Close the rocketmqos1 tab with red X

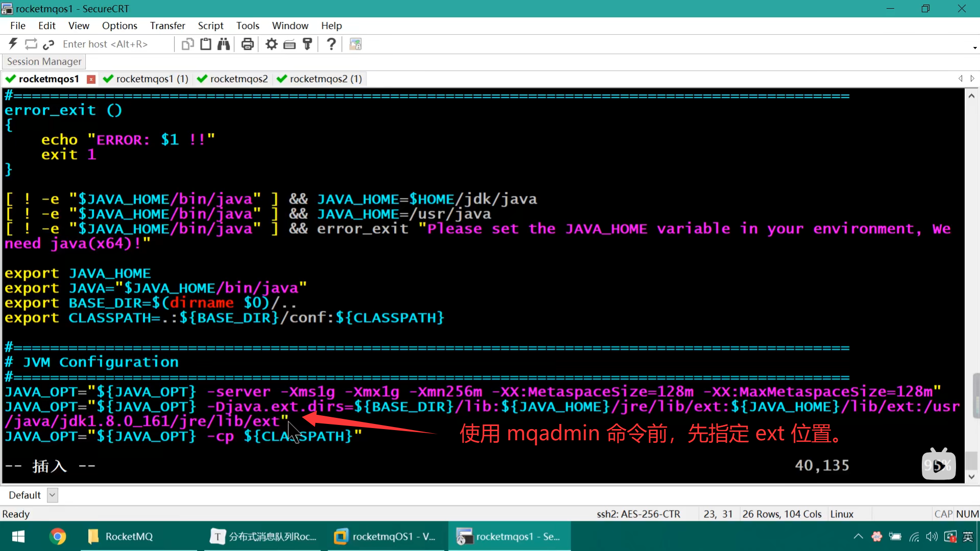pos(91,79)
